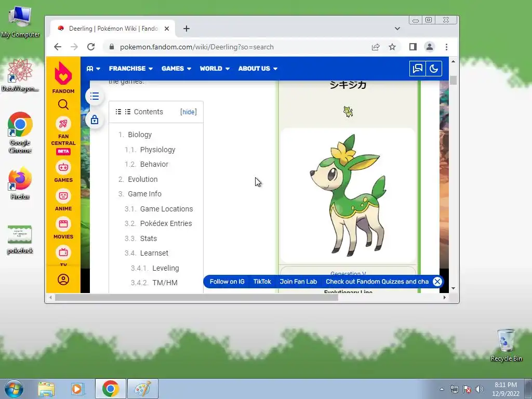The width and height of the screenshot is (532, 399).
Task: Click Join Fan Lab link
Action: pyautogui.click(x=298, y=282)
